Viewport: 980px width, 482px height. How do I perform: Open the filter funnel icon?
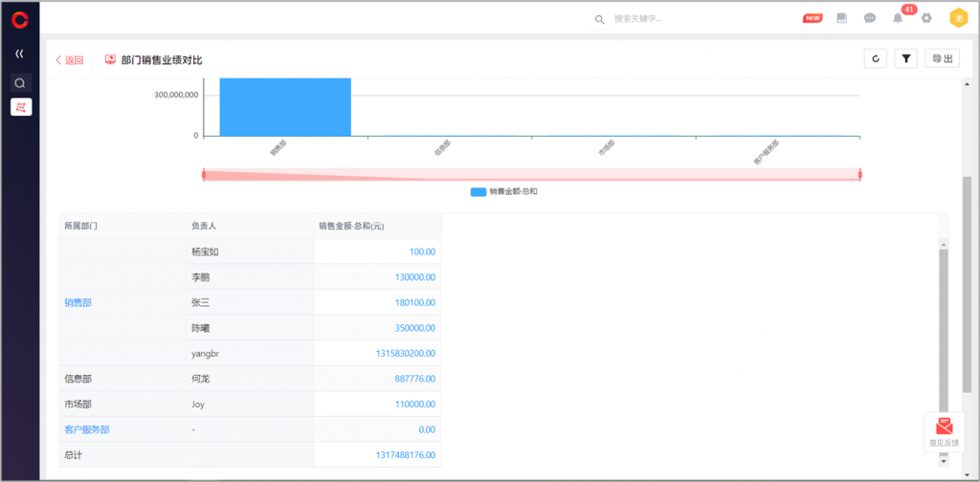click(905, 59)
